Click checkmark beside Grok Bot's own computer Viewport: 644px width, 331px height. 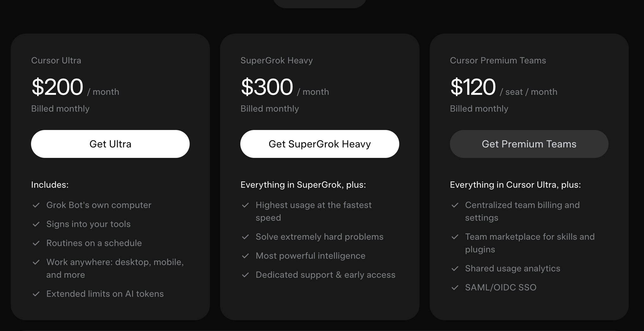[x=36, y=205]
